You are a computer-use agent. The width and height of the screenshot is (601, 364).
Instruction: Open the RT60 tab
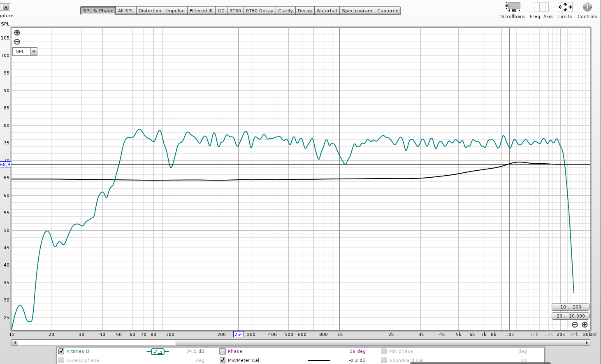click(x=235, y=11)
